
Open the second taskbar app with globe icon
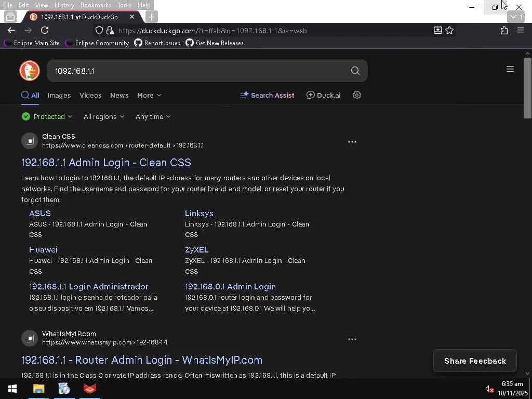point(64,389)
